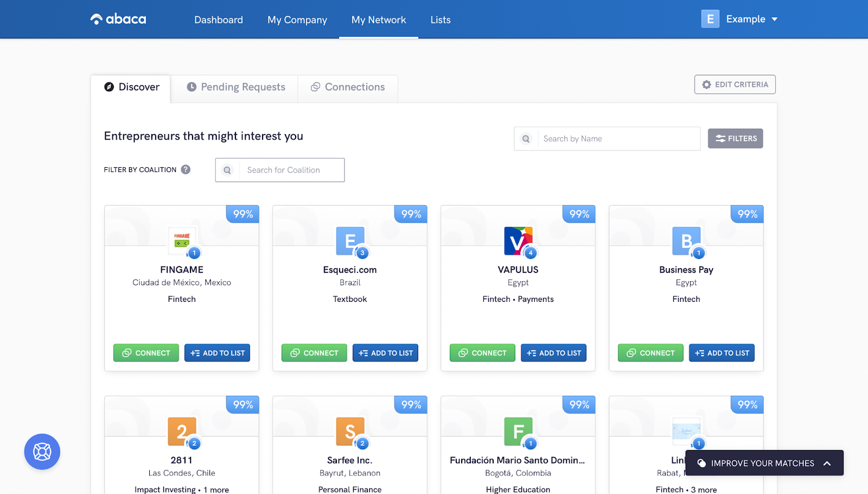Click Sarfee Inc.'s badge number 2
The height and width of the screenshot is (494, 868).
pos(362,444)
